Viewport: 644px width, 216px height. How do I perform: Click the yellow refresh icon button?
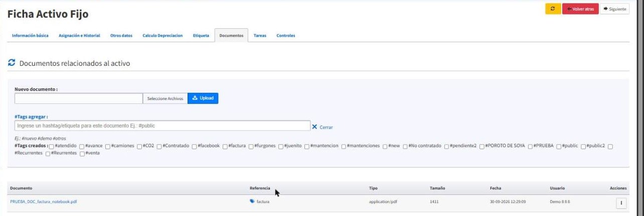point(553,9)
